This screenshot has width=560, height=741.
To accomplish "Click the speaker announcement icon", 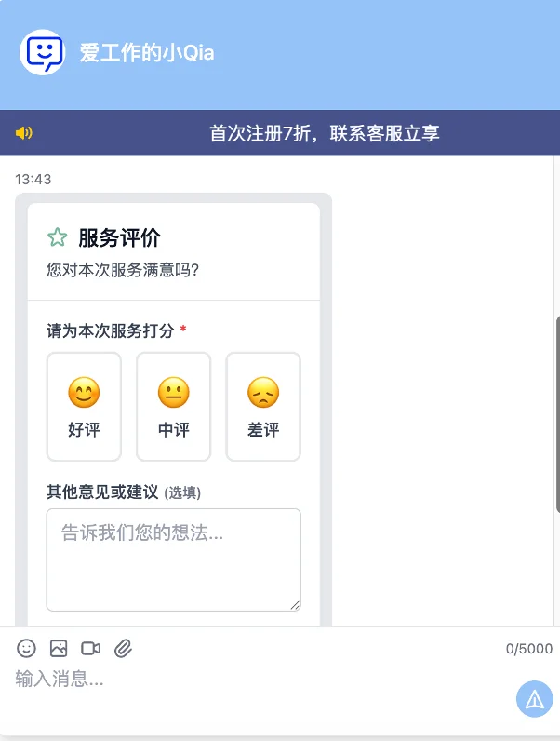I will 24,133.
